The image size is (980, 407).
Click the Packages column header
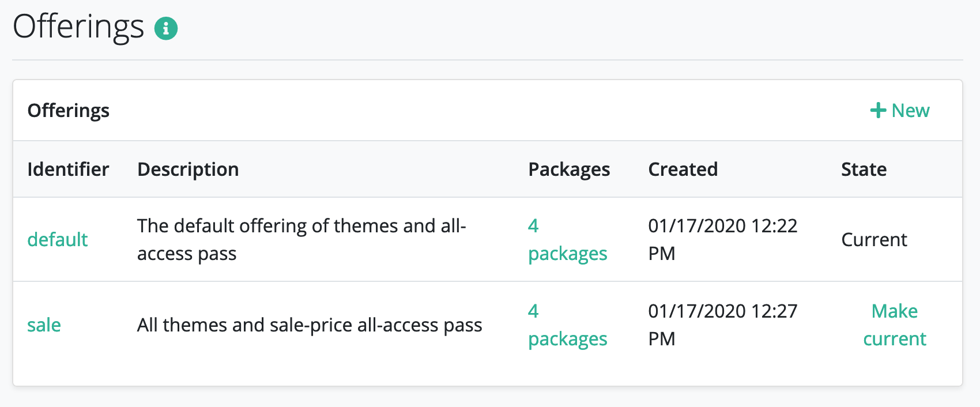569,169
